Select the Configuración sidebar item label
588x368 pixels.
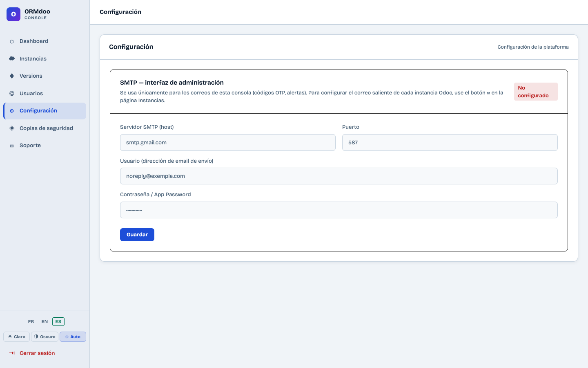38,111
